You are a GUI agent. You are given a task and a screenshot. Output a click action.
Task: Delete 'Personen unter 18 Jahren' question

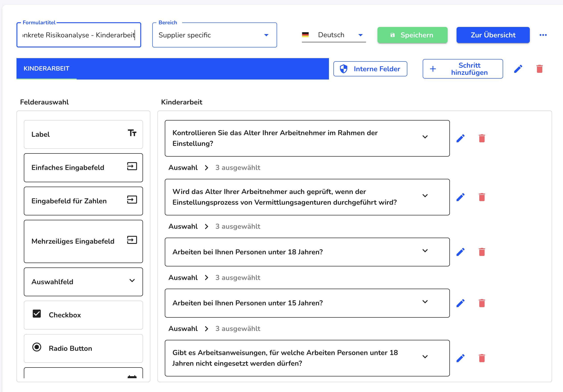pyautogui.click(x=481, y=252)
